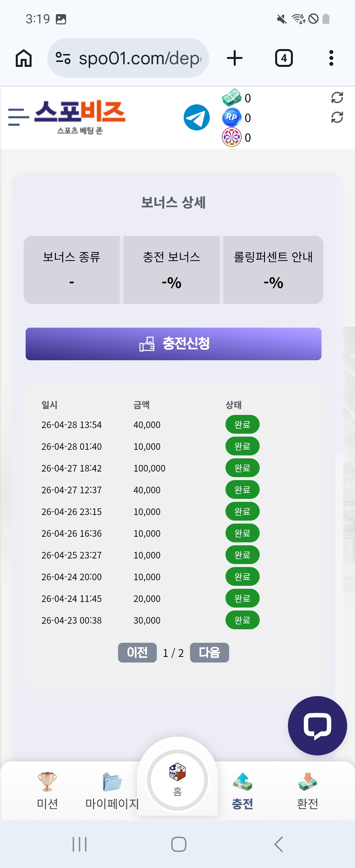Image resolution: width=355 pixels, height=868 pixels.
Task: Tap the 스포비즈 site logo
Action: coord(80,117)
